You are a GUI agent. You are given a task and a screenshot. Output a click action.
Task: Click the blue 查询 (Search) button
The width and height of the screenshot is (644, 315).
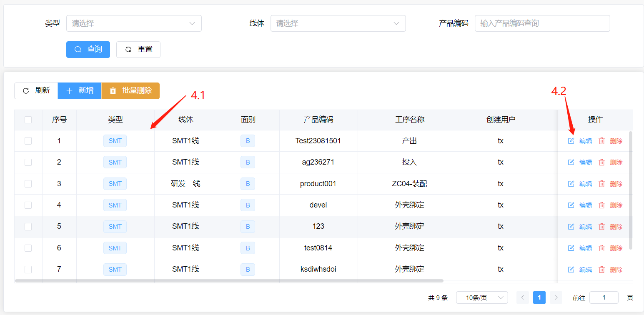(x=88, y=49)
